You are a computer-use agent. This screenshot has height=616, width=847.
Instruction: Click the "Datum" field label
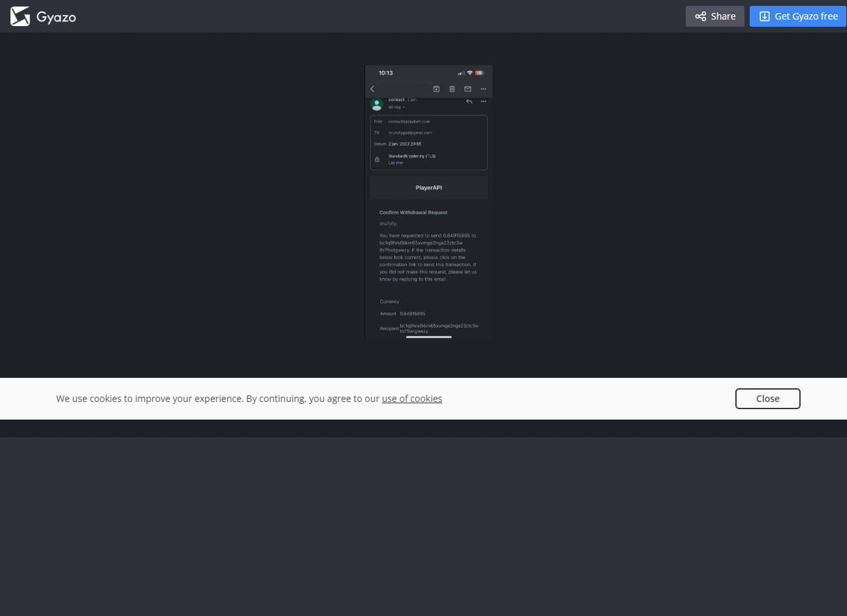click(x=380, y=144)
